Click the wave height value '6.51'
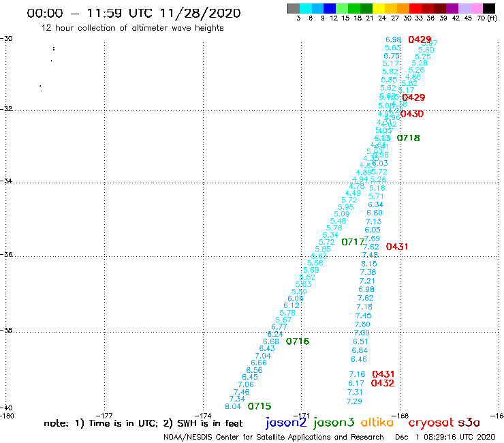 [360, 341]
